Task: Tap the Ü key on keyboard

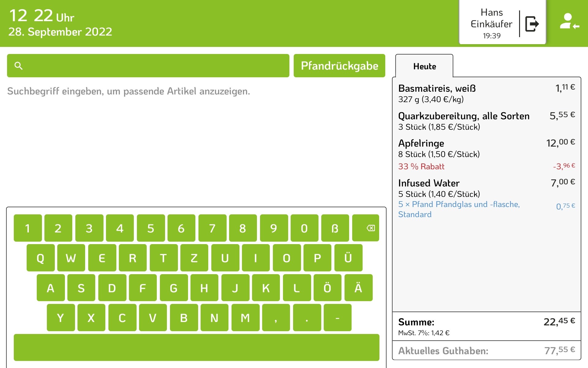Action: (x=348, y=258)
